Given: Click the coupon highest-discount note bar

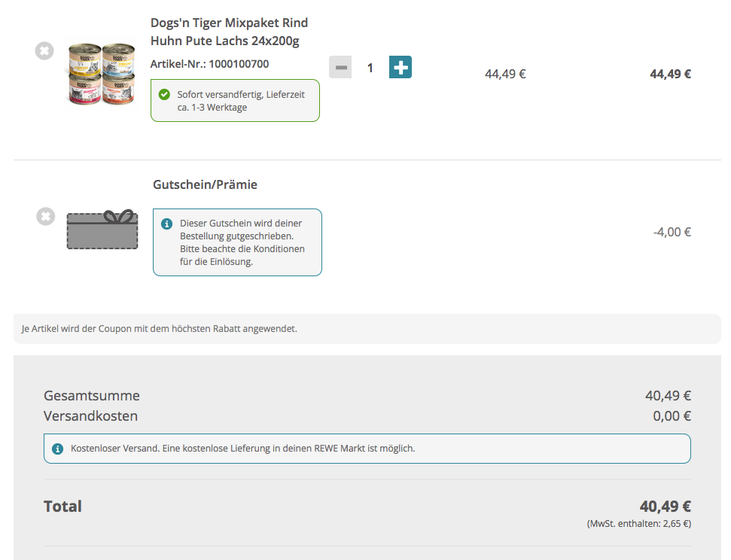Looking at the screenshot, I should (367, 329).
